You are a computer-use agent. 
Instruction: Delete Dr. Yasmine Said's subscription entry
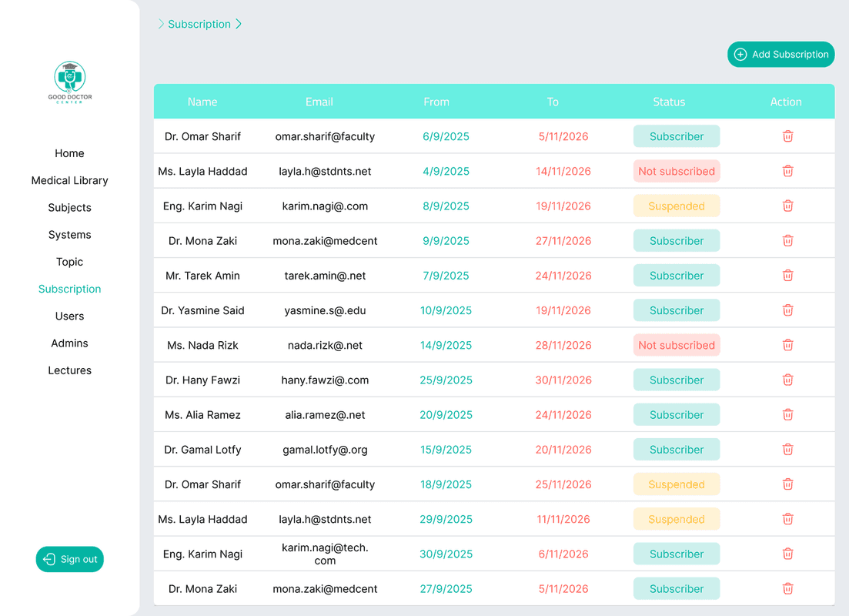787,310
